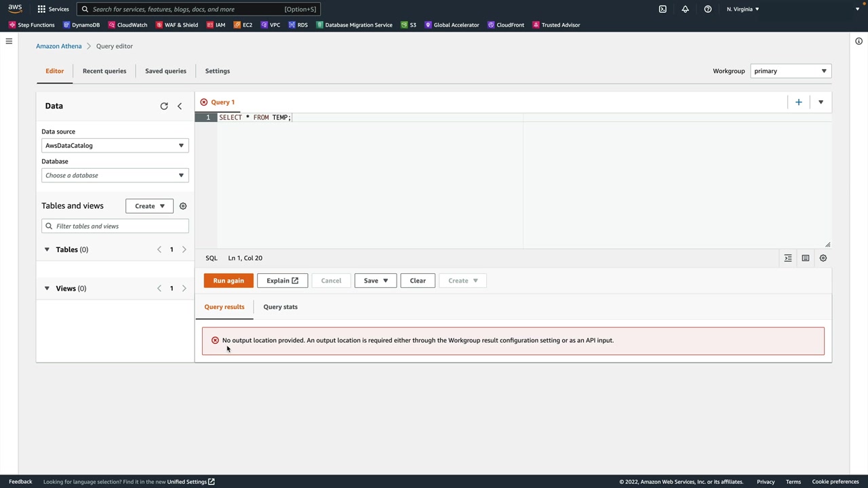Image resolution: width=868 pixels, height=488 pixels.
Task: Switch to the Editor tab
Action: pyautogui.click(x=55, y=71)
